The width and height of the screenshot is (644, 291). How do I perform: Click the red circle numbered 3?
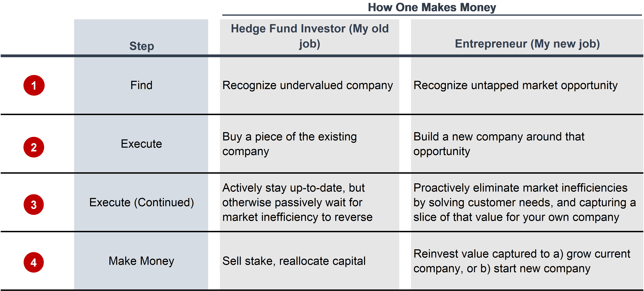point(34,205)
